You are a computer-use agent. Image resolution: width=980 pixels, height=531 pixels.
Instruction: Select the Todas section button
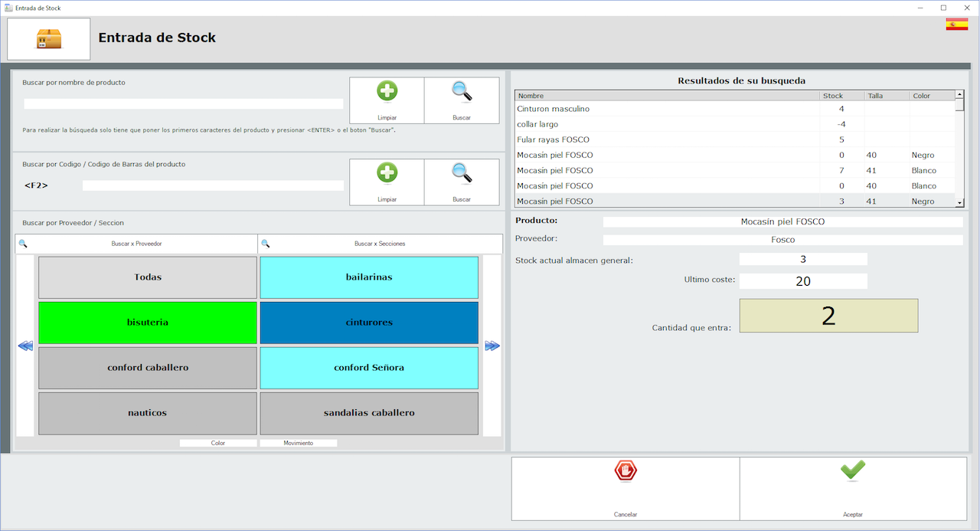tap(148, 277)
